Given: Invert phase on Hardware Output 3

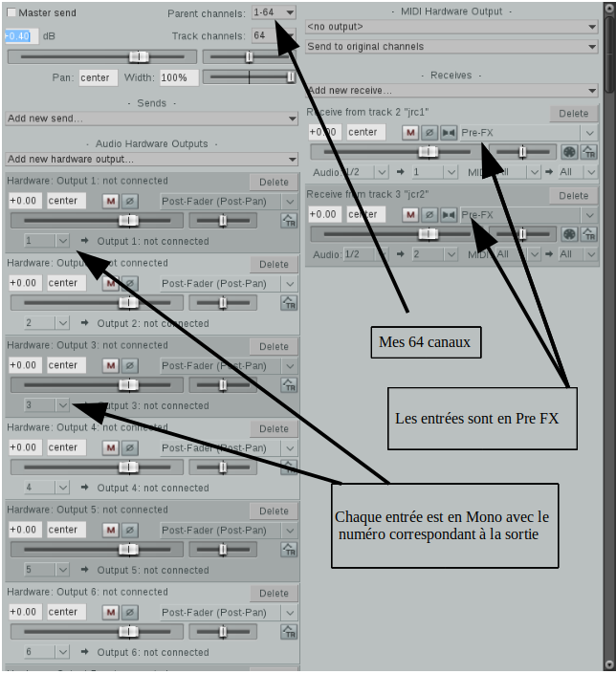Looking at the screenshot, I should 129,365.
